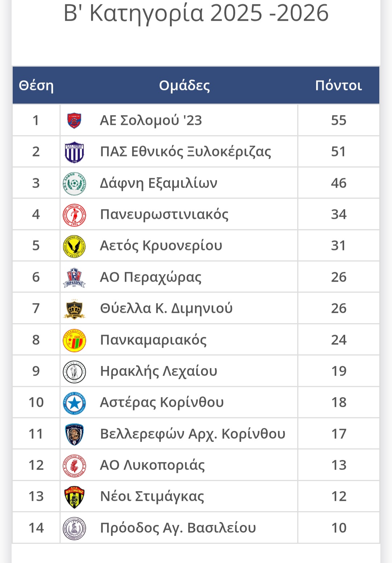
Task: Select the Β' Κατηγορία 2025 -2026 title
Action: 196,13
